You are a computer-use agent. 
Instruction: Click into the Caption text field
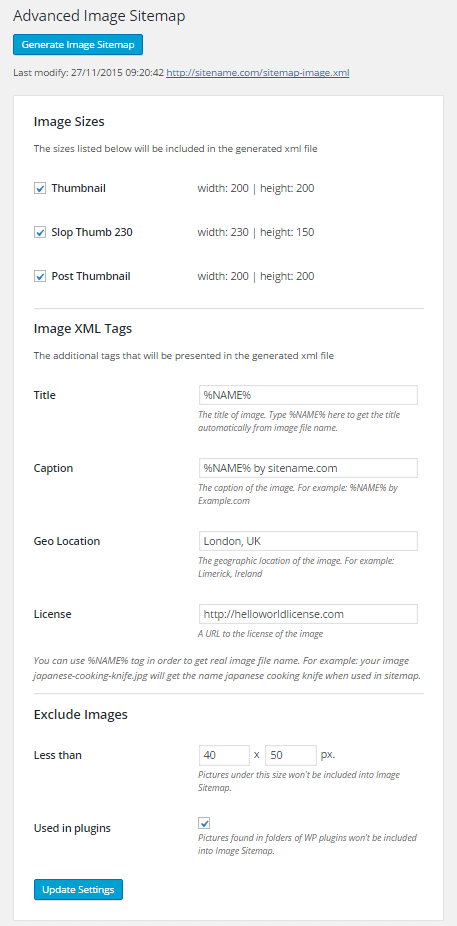click(308, 468)
